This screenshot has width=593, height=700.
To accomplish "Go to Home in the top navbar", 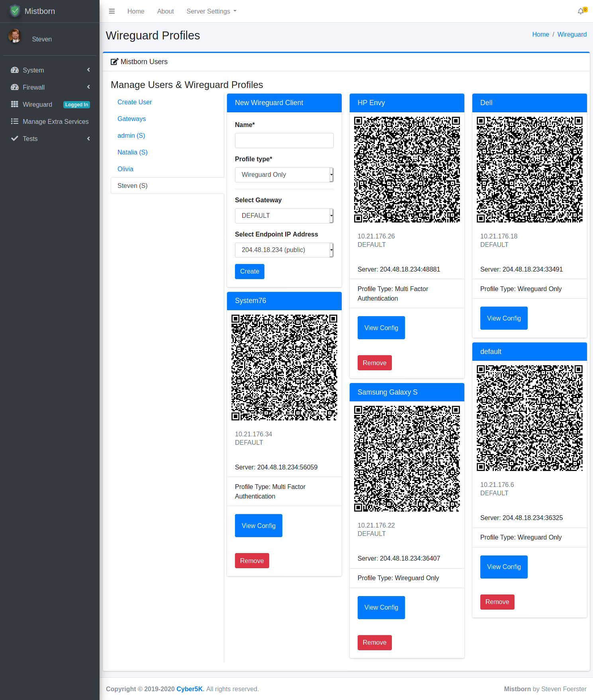I will coord(136,11).
